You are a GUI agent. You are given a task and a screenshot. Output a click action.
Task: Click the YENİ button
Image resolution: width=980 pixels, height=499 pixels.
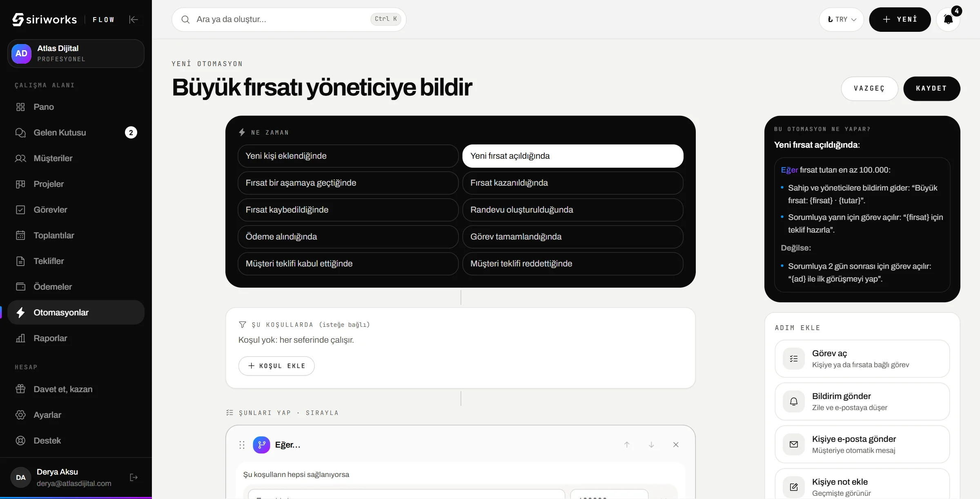click(x=900, y=19)
